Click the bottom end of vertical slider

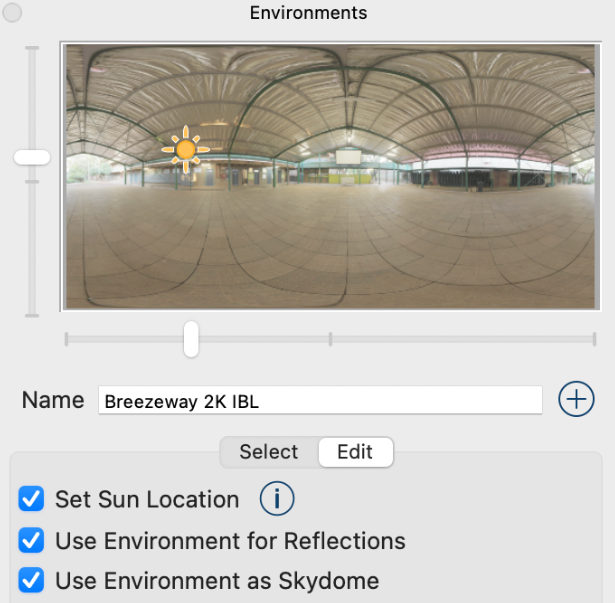tap(32, 315)
